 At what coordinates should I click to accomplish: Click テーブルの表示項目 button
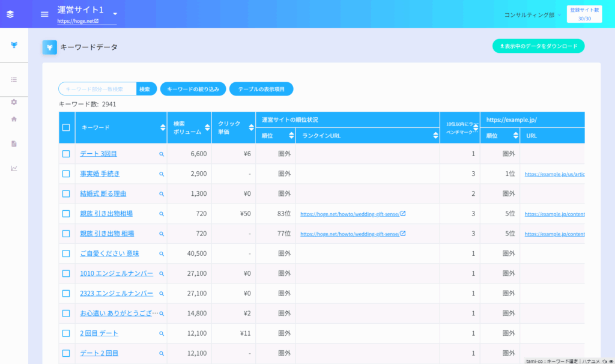tap(261, 89)
